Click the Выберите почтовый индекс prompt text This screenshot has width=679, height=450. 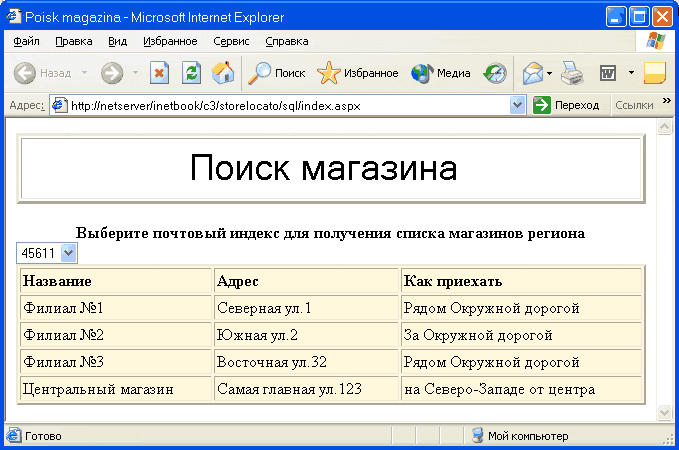pyautogui.click(x=330, y=233)
